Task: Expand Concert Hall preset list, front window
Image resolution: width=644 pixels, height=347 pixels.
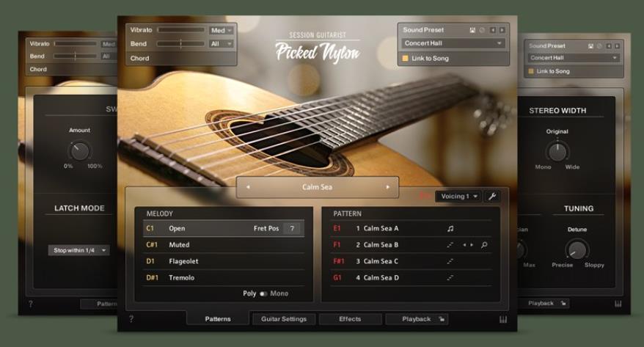Action: click(453, 43)
